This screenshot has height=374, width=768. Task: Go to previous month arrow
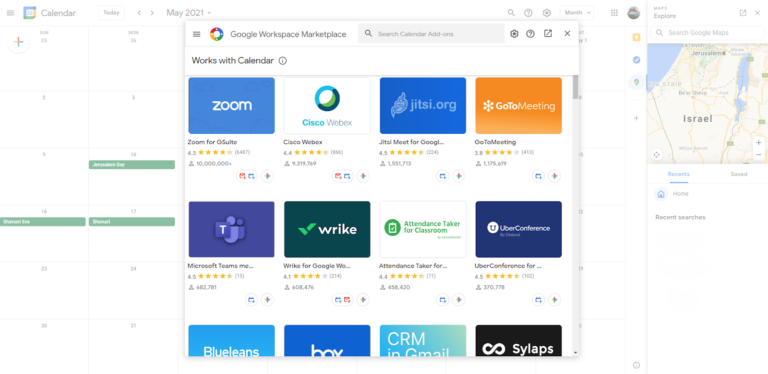click(139, 13)
